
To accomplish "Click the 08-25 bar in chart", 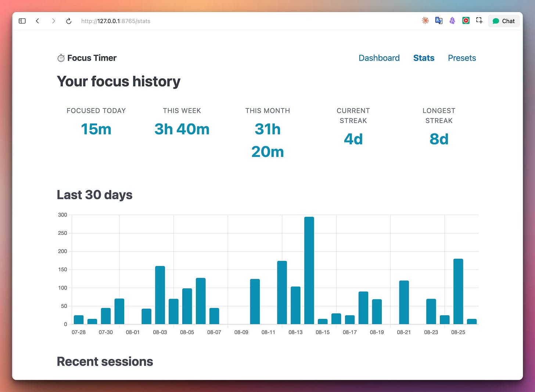I will tap(458, 291).
